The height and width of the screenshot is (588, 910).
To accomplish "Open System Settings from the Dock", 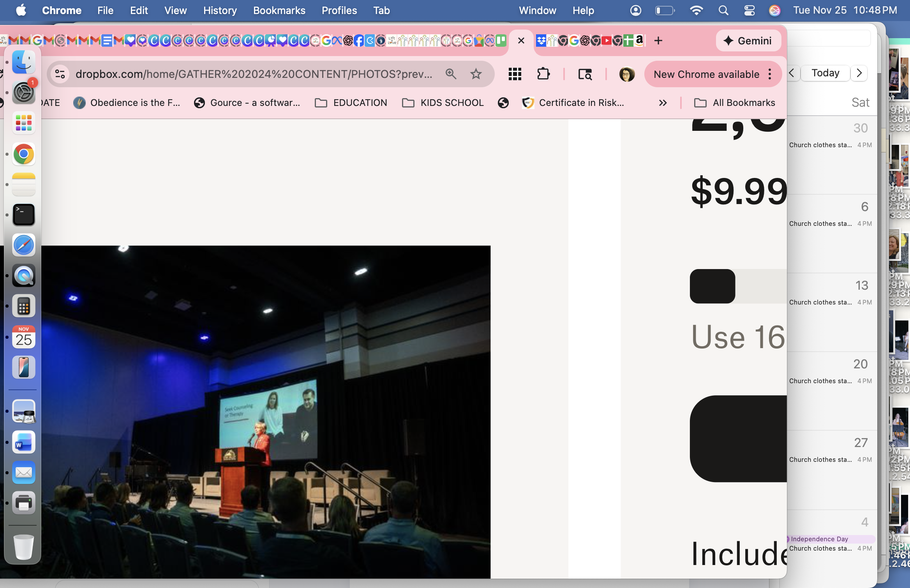I will [24, 93].
